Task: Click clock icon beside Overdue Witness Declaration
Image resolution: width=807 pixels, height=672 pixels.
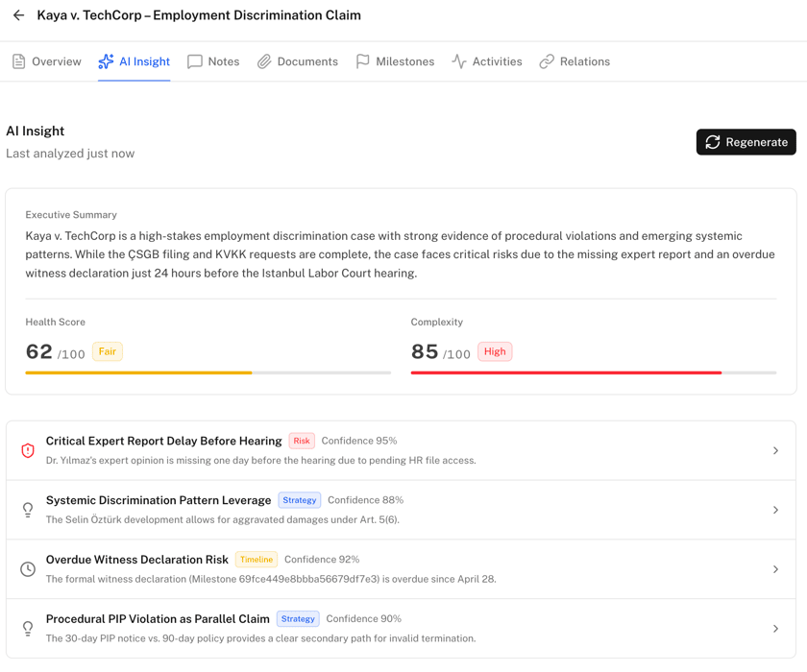Action: pos(28,569)
